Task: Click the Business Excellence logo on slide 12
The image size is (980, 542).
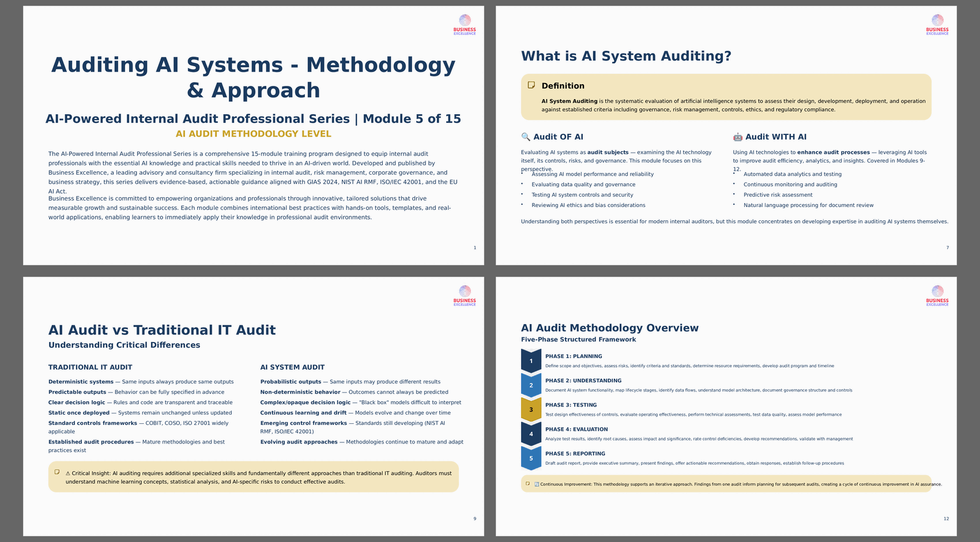Action: [x=937, y=296]
